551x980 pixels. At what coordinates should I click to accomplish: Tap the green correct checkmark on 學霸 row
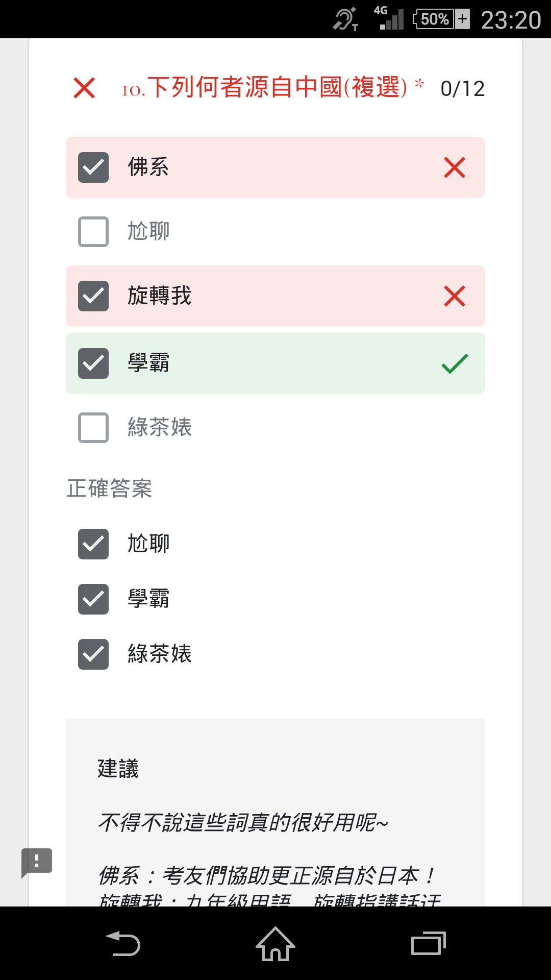(455, 363)
